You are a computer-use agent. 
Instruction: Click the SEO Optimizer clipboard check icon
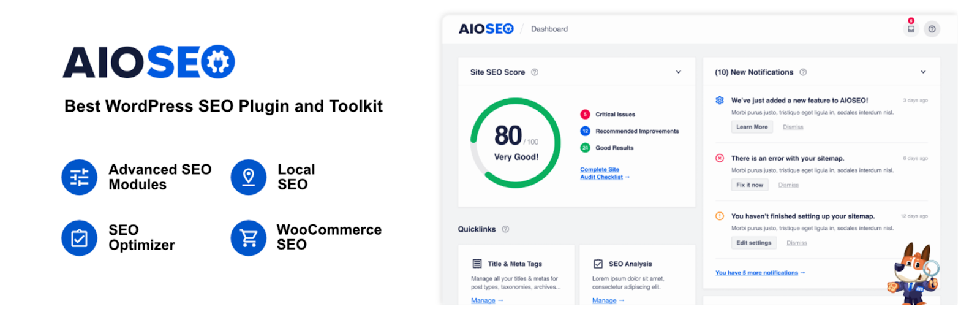pyautogui.click(x=80, y=238)
